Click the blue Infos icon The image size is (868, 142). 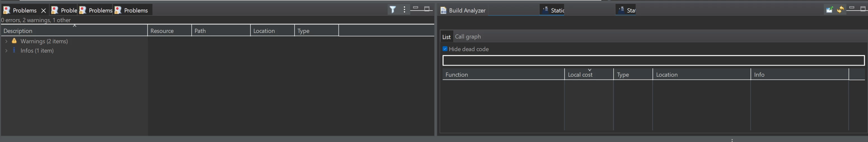point(14,50)
